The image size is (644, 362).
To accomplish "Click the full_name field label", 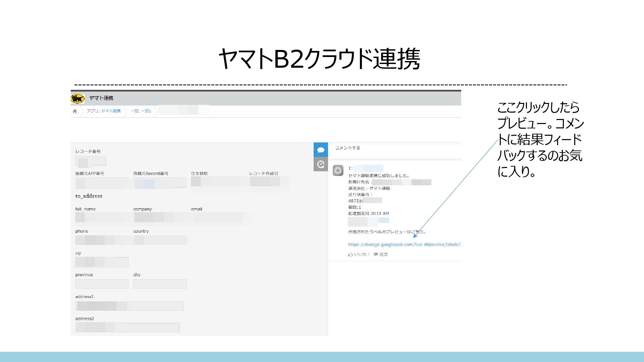I will tap(86, 209).
